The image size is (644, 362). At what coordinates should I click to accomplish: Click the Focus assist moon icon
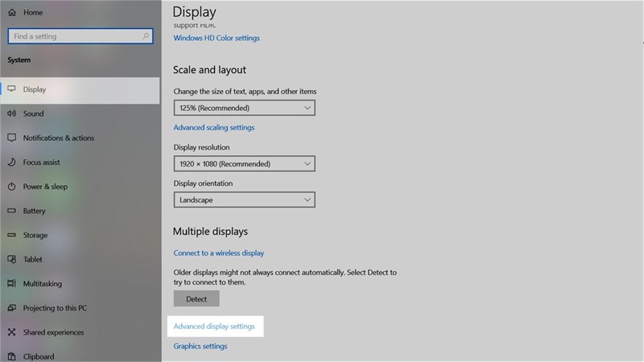click(12, 162)
